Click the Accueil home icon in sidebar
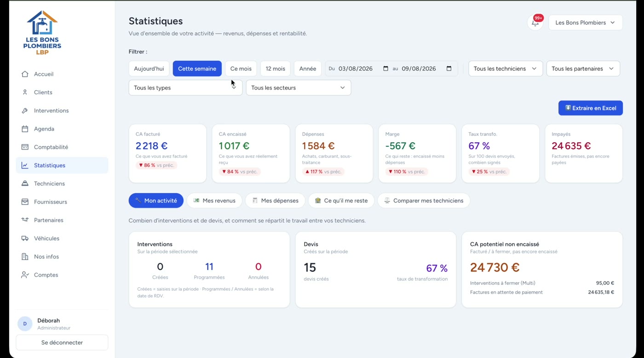 click(x=25, y=74)
